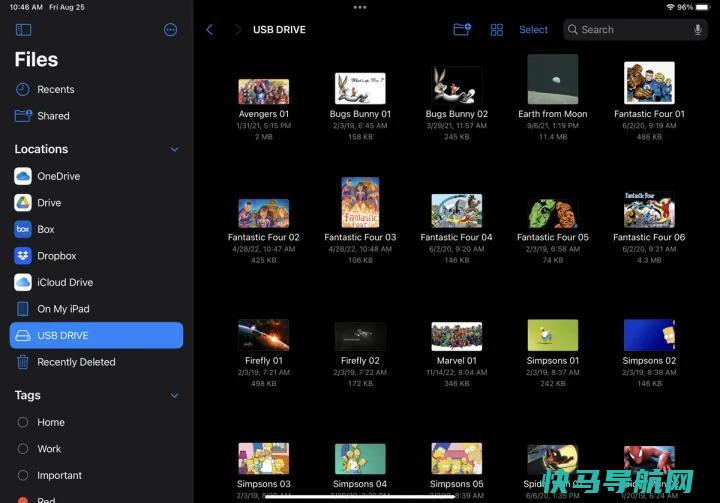720x503 pixels.
Task: Open Bugs Bunny 01 image
Action: coord(360,88)
